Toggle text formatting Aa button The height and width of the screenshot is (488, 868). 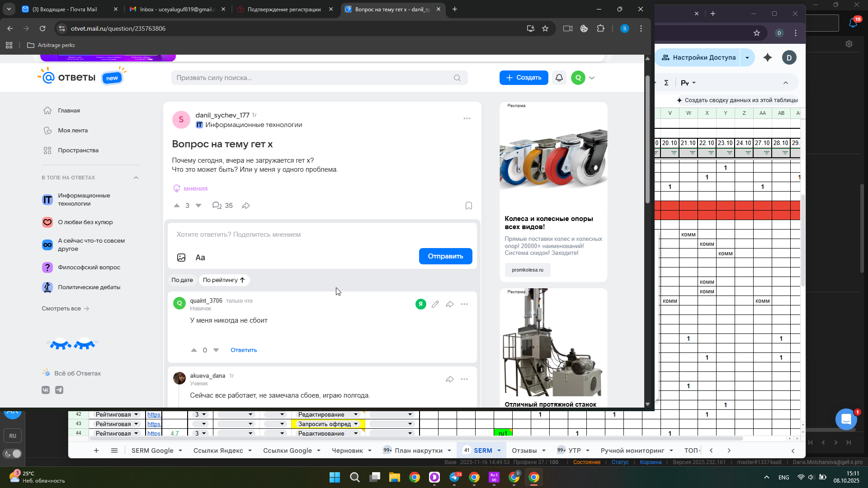pyautogui.click(x=200, y=258)
